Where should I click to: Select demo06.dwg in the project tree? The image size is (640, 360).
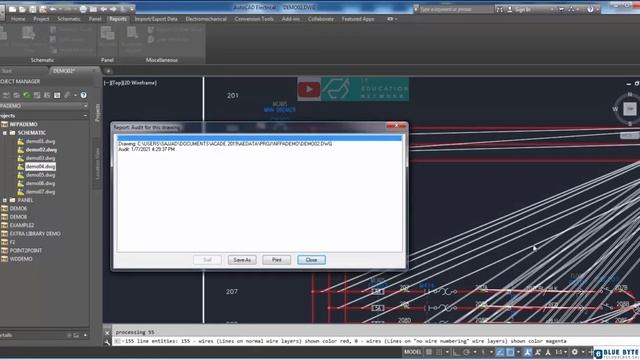[40, 183]
